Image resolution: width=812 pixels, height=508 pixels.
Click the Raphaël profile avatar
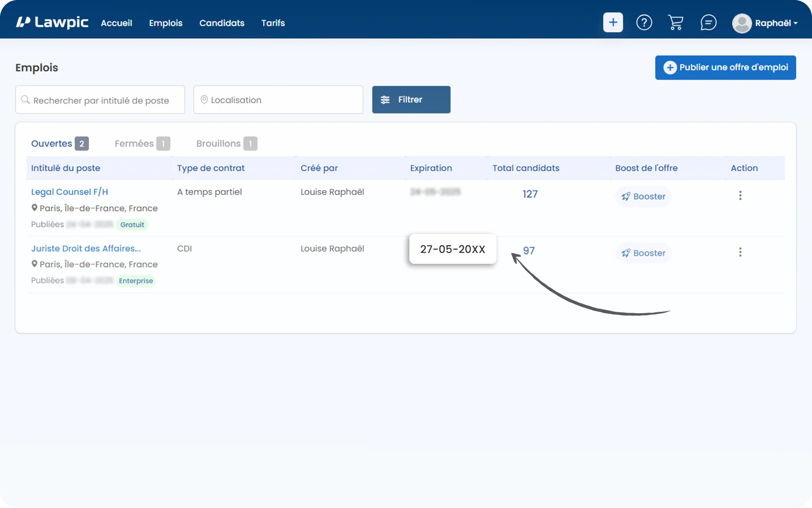click(742, 23)
